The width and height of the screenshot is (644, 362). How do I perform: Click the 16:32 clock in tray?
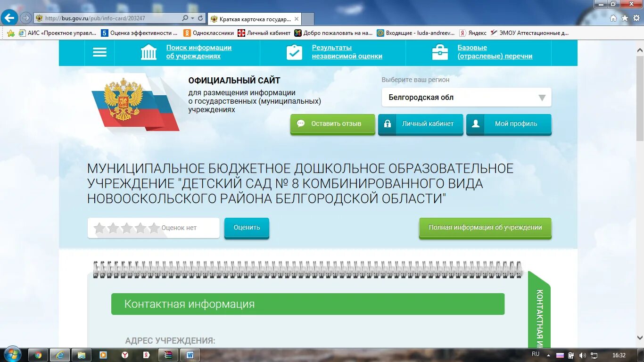tap(619, 355)
